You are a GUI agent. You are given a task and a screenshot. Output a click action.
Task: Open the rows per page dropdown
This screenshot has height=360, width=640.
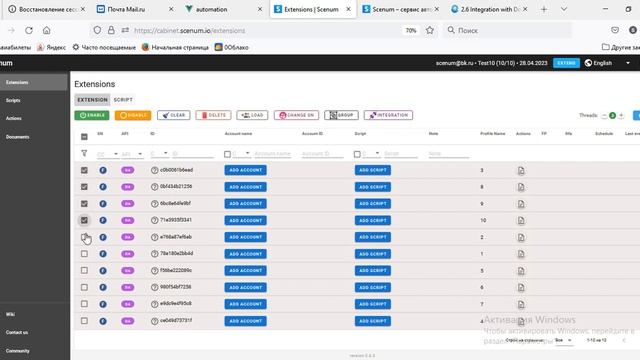pos(564,340)
